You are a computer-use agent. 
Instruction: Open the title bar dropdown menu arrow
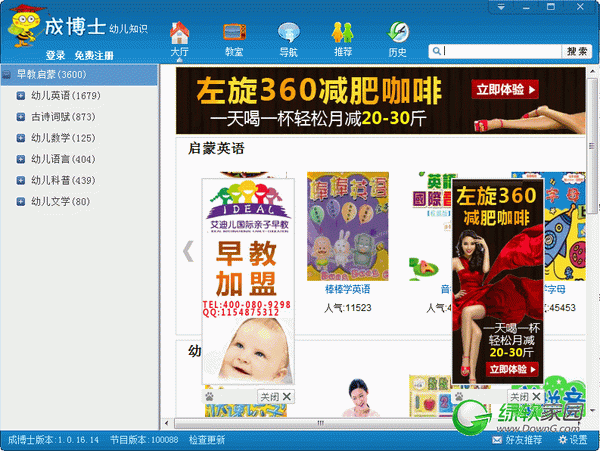point(501,7)
